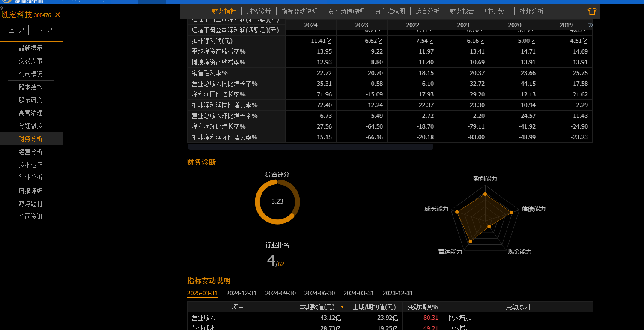The height and width of the screenshot is (330, 644).
Task: Switch to the 财务报告 tab
Action: 462,11
